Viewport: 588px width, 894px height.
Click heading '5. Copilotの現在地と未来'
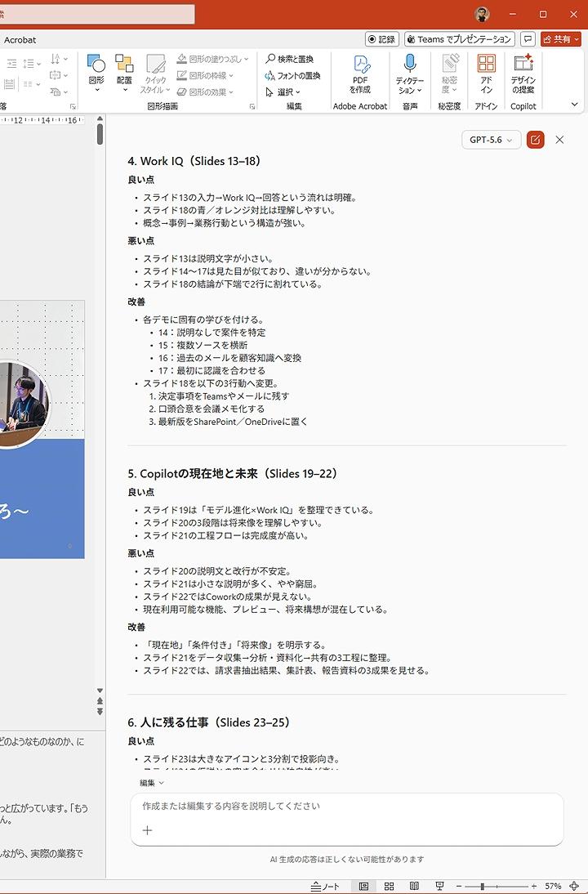pos(233,473)
